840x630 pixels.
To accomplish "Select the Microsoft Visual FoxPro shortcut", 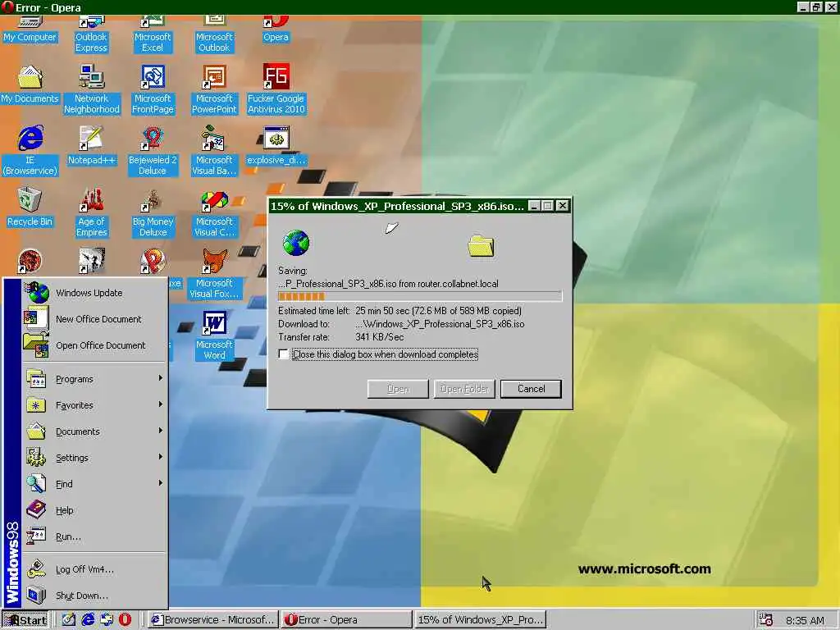I will 214,274.
